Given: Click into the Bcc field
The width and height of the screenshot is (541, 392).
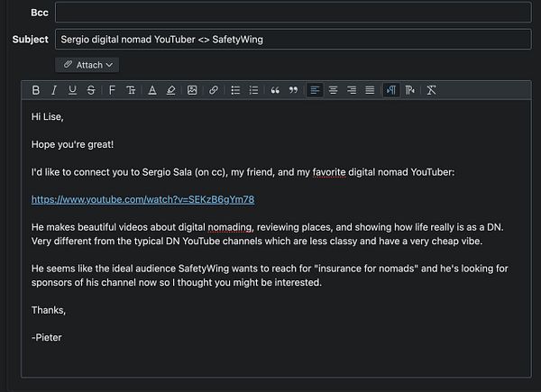Looking at the screenshot, I should 293,12.
